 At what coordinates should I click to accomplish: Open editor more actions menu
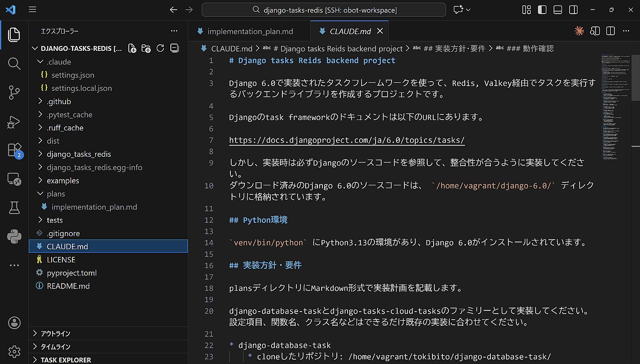[626, 31]
